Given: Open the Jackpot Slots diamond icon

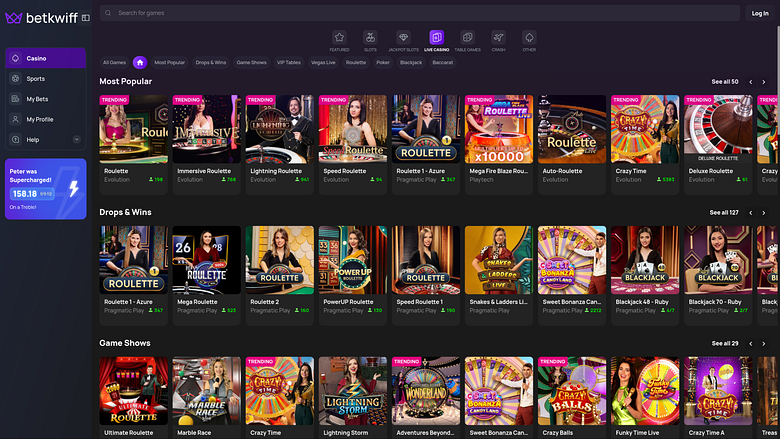Looking at the screenshot, I should [x=403, y=37].
